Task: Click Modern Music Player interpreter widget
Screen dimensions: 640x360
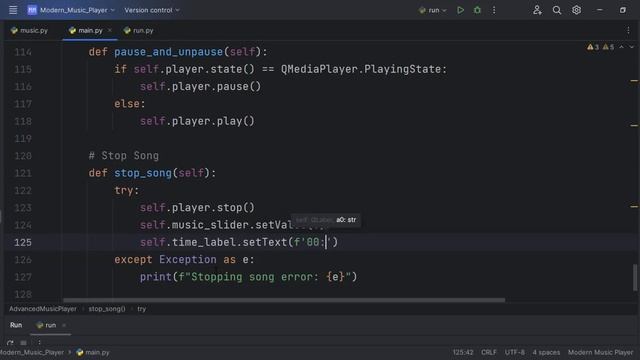Action: [x=600, y=353]
